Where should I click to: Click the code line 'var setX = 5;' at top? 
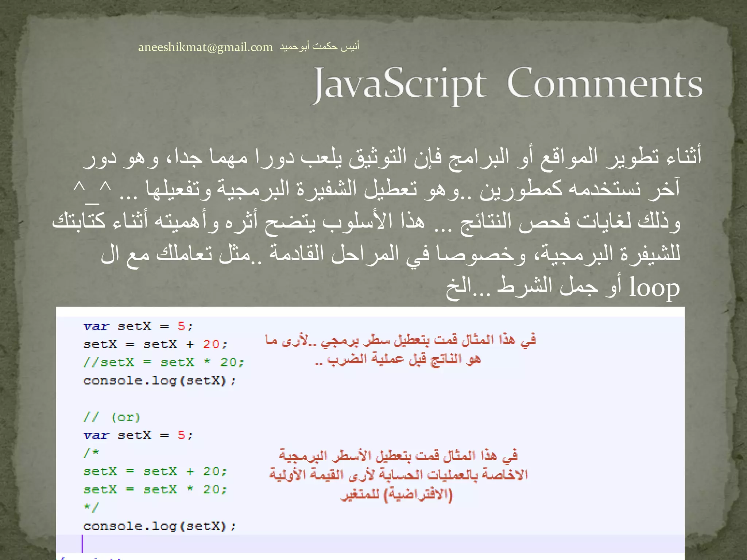tap(138, 326)
